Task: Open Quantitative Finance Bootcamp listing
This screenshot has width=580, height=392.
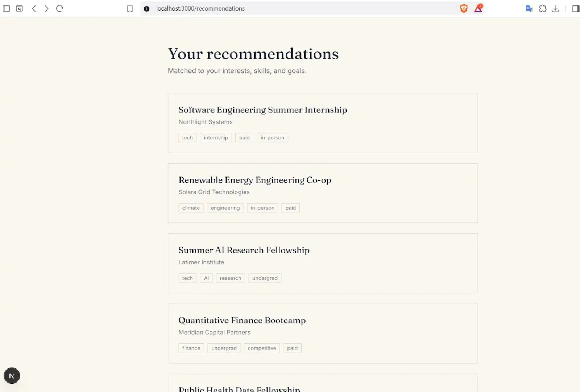Action: point(323,334)
